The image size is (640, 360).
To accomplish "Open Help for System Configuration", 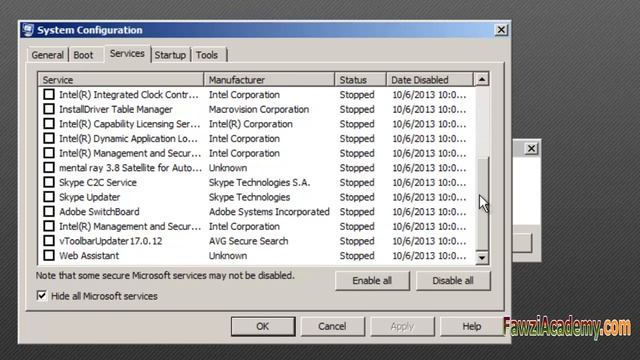I will pyautogui.click(x=471, y=327).
